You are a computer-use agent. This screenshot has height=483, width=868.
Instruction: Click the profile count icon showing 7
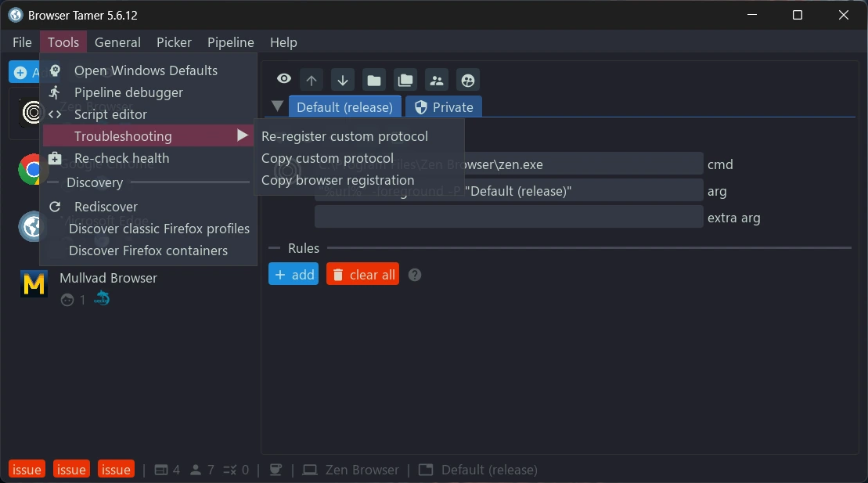coord(196,470)
